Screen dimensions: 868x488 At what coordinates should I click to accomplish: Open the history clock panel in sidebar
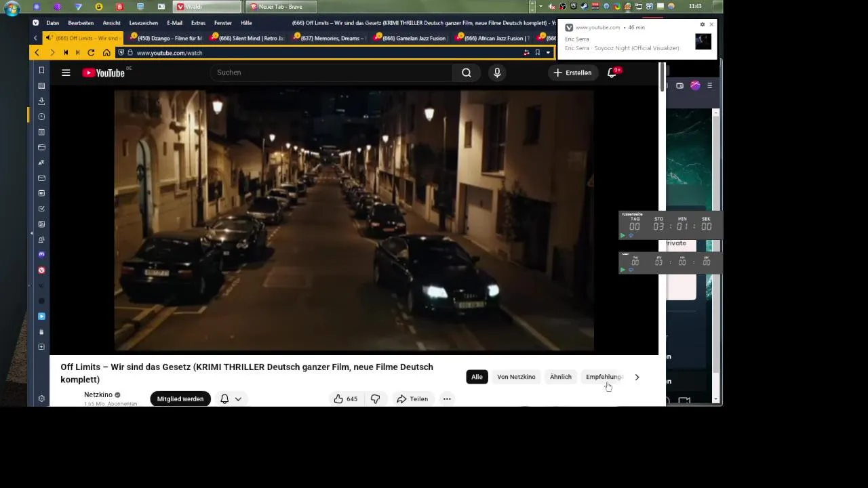pyautogui.click(x=41, y=117)
